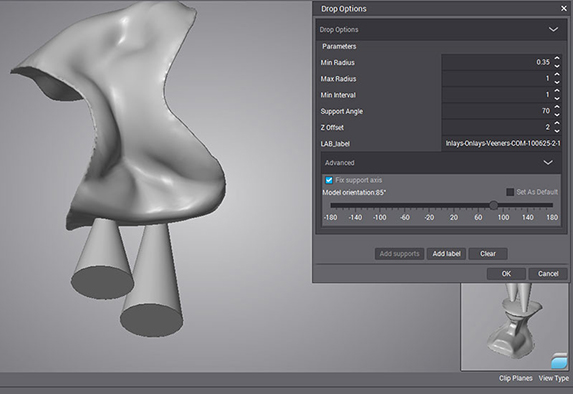
Task: Decrease Min Radius with down arrow
Action: coord(557,66)
